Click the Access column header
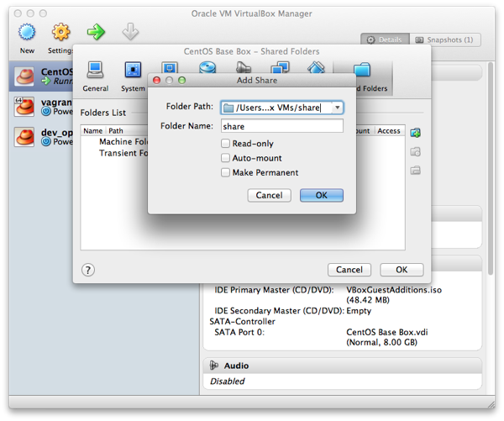Screen dimensions: 504x421 [389, 131]
